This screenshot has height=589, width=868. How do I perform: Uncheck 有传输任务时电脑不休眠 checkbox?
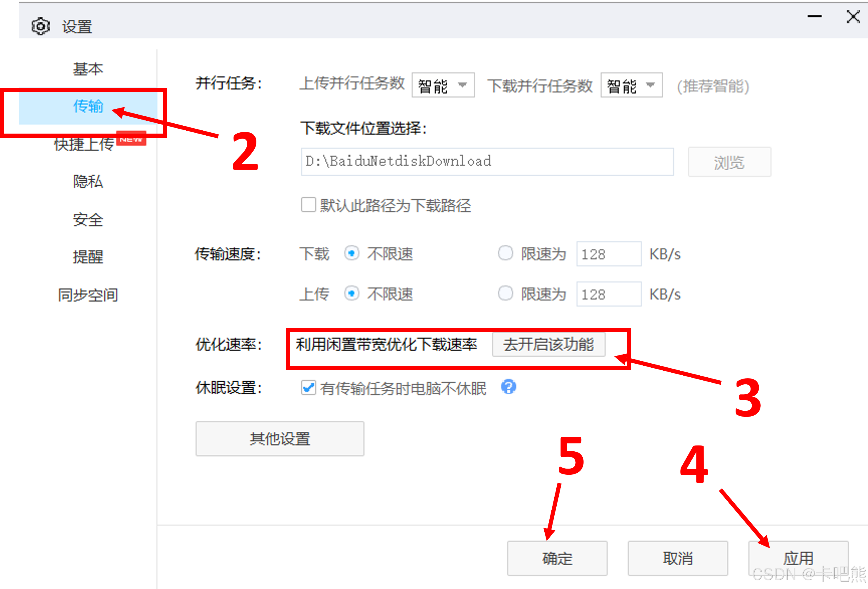point(308,388)
